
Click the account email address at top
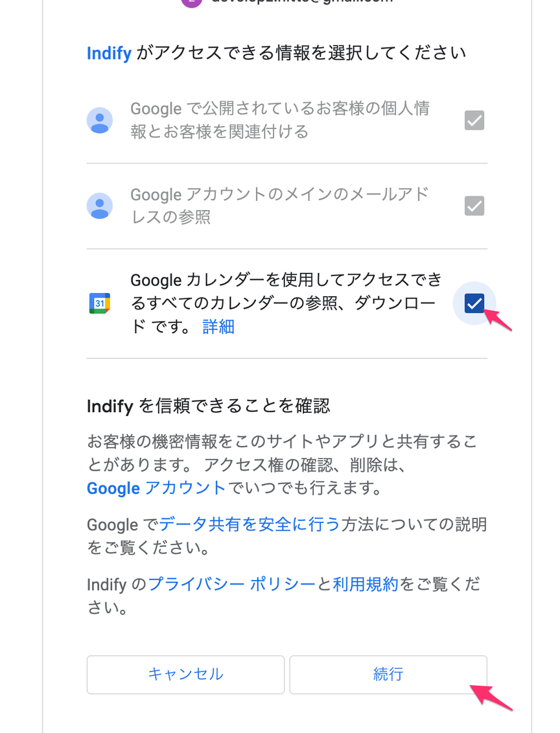(302, 2)
